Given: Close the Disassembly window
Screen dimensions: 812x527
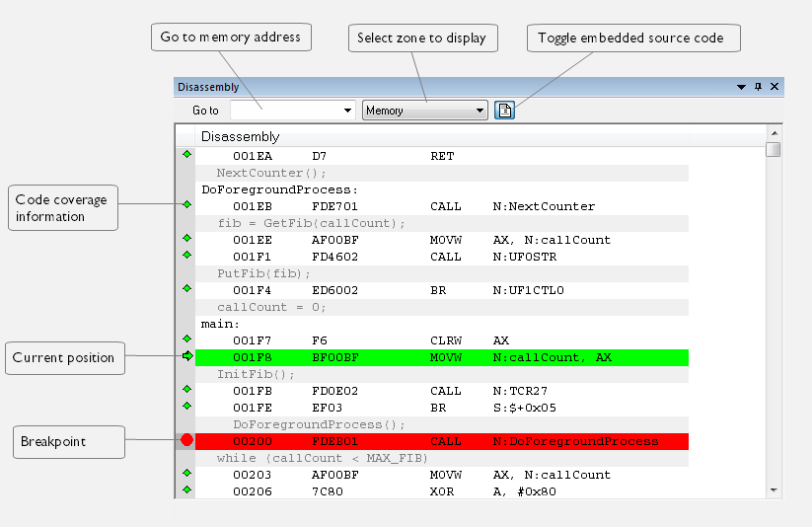Looking at the screenshot, I should coord(775,87).
